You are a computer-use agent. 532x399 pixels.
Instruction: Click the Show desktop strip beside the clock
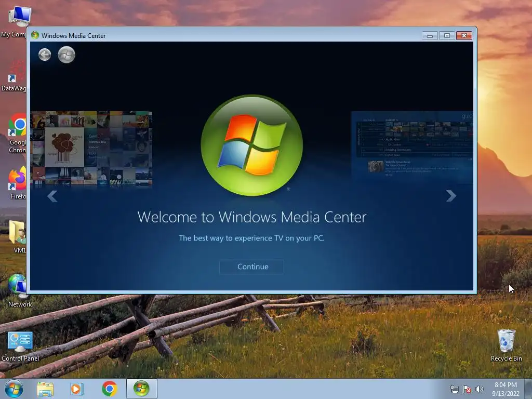coord(528,389)
